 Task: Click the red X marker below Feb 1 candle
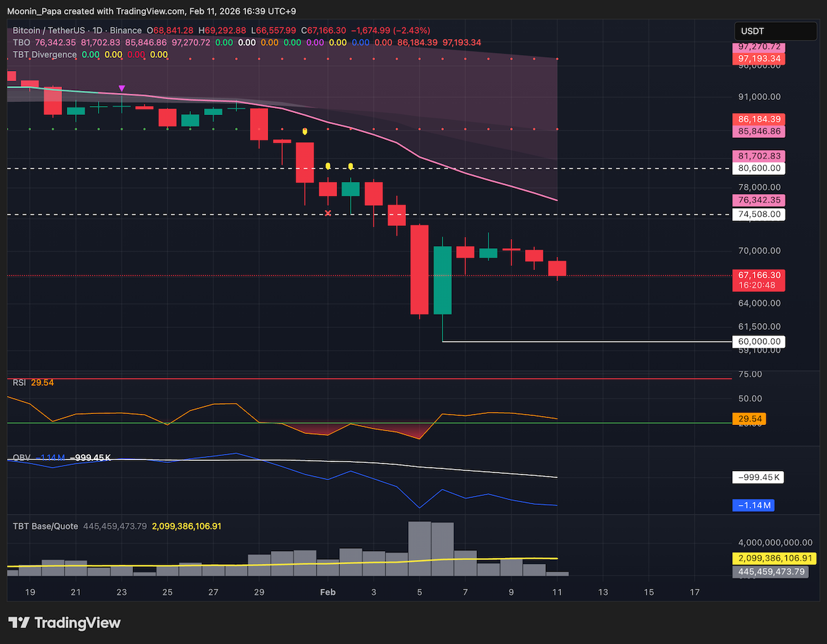click(327, 214)
